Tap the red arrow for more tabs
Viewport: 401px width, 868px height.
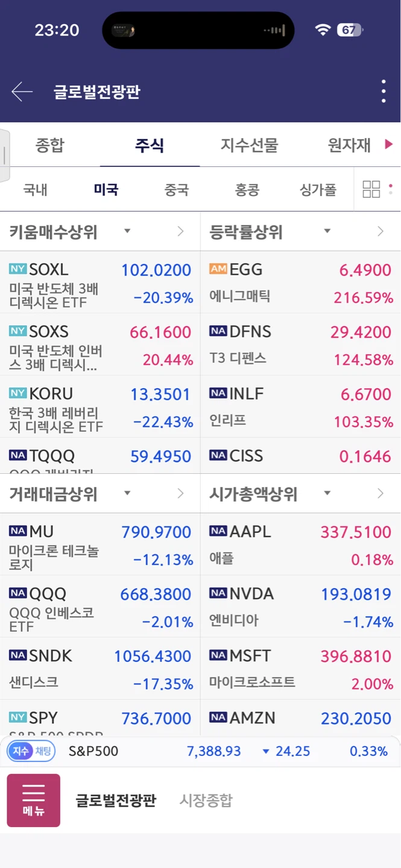388,144
